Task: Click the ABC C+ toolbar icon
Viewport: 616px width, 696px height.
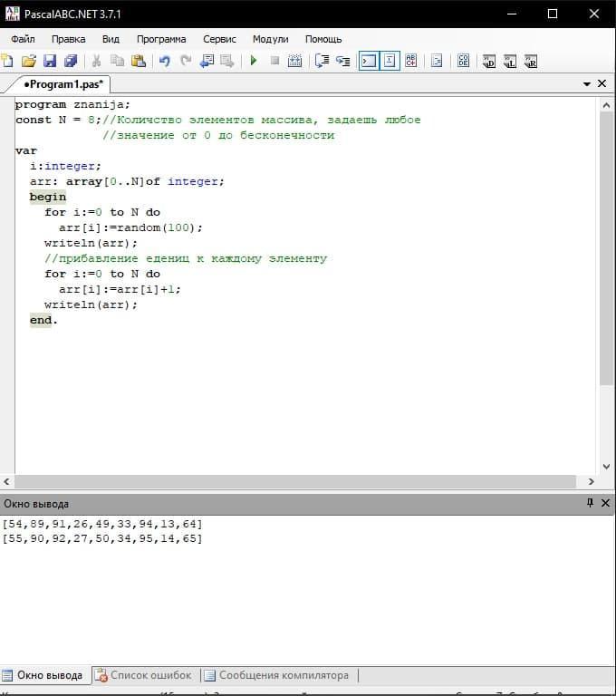Action: pos(411,61)
